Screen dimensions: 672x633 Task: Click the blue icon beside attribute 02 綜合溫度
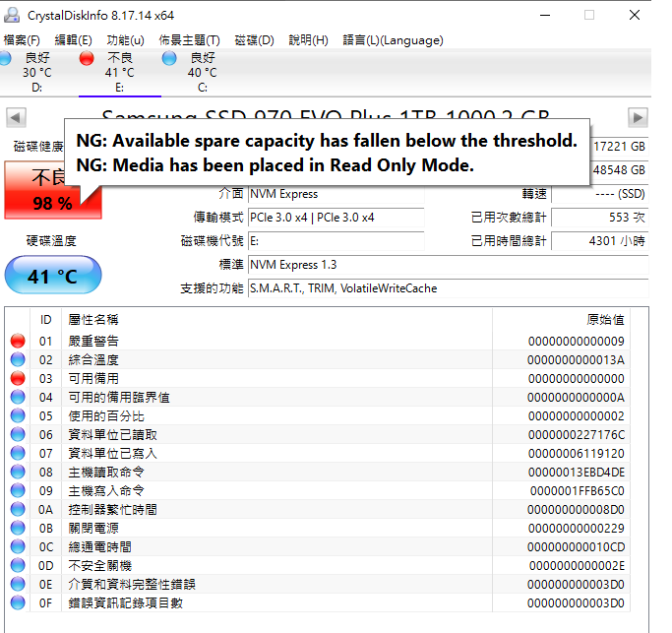18,359
